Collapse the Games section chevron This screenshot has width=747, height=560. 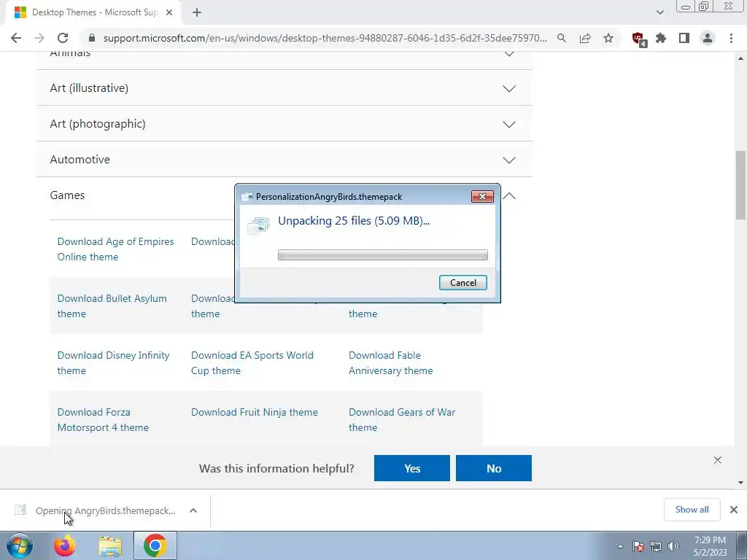(x=509, y=195)
